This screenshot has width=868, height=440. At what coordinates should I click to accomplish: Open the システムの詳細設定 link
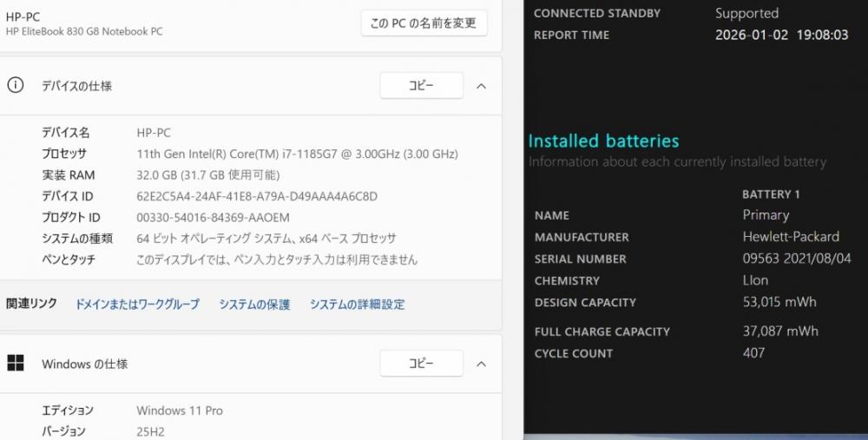[357, 305]
